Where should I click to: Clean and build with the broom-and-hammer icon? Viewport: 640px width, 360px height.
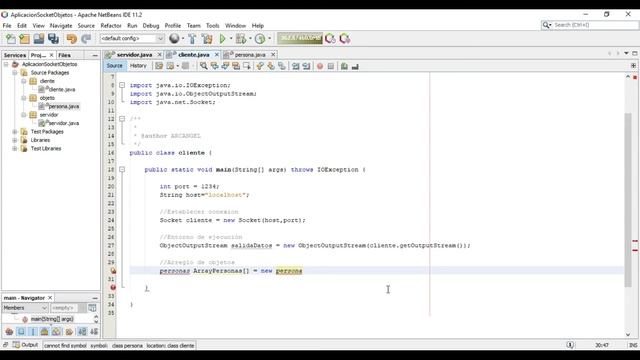(x=207, y=39)
